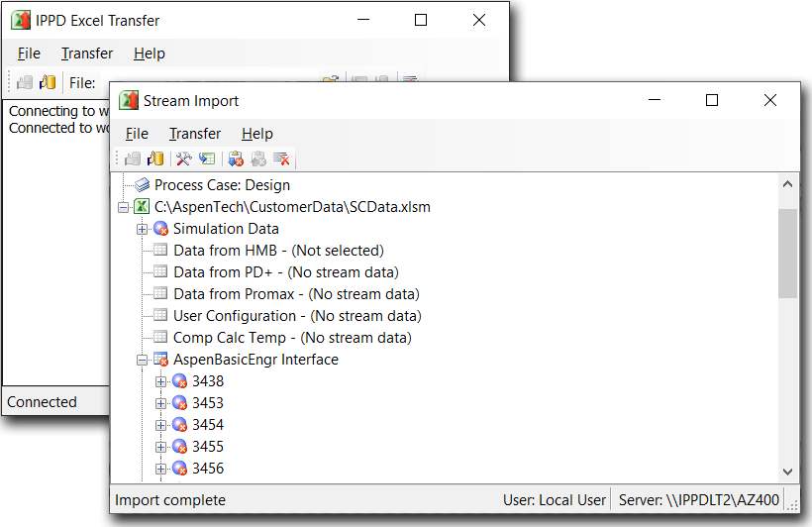Image resolution: width=812 pixels, height=527 pixels.
Task: Collapse the SCData.xlsm file node
Action: pyautogui.click(x=123, y=207)
